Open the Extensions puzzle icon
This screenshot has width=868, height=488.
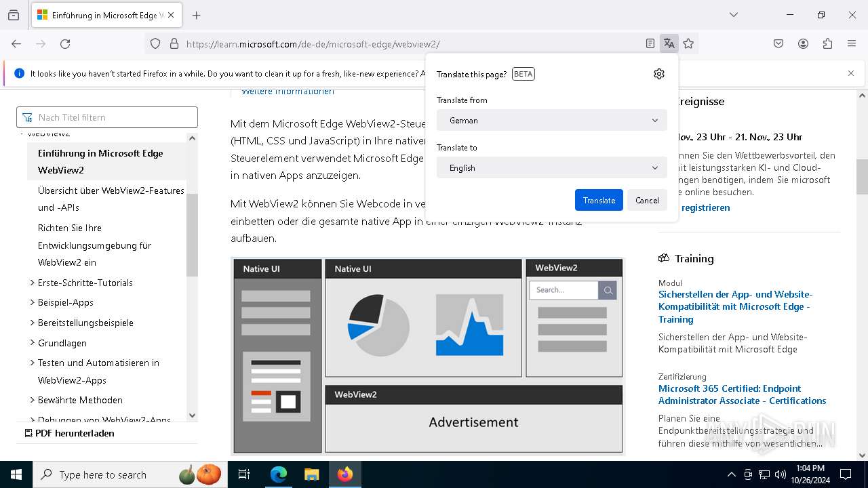pyautogui.click(x=827, y=43)
